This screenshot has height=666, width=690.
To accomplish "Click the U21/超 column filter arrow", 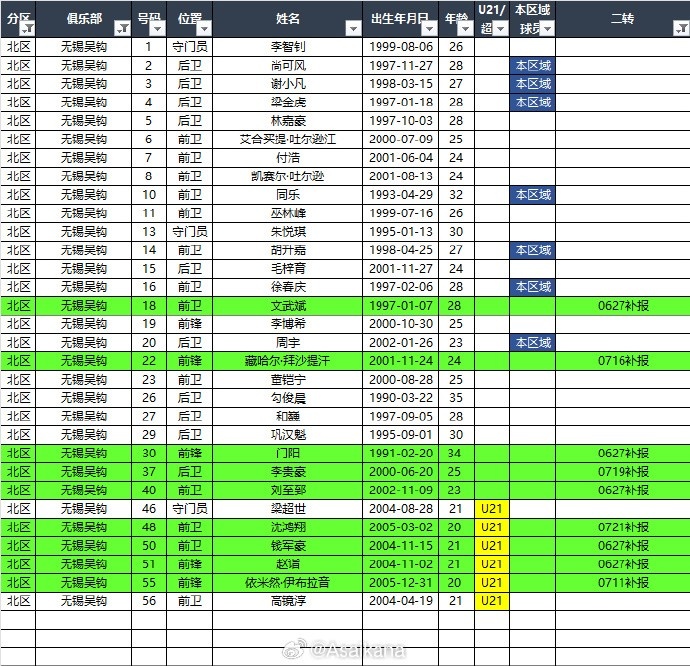I will click(500, 29).
